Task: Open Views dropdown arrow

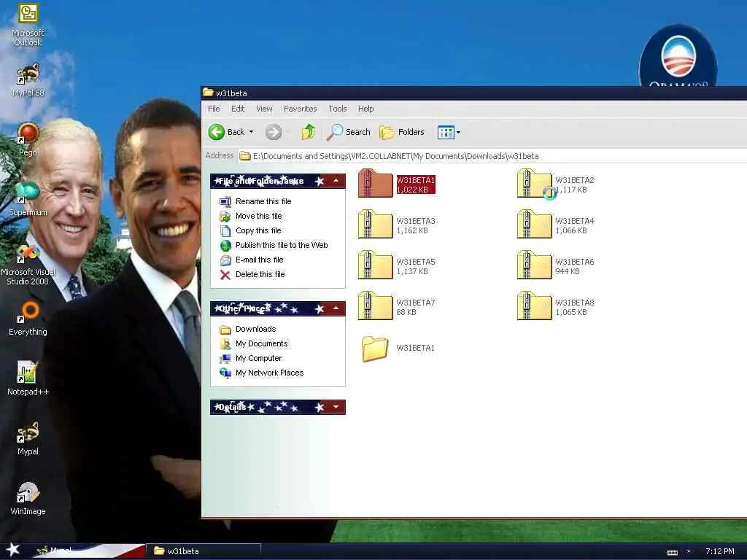Action: coord(458,133)
